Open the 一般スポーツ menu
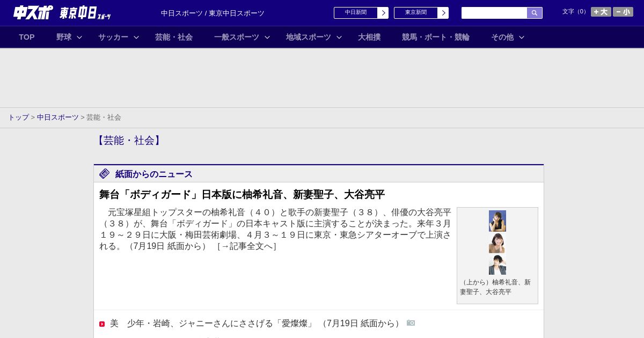Viewport: 644px width, 338px height. point(237,37)
